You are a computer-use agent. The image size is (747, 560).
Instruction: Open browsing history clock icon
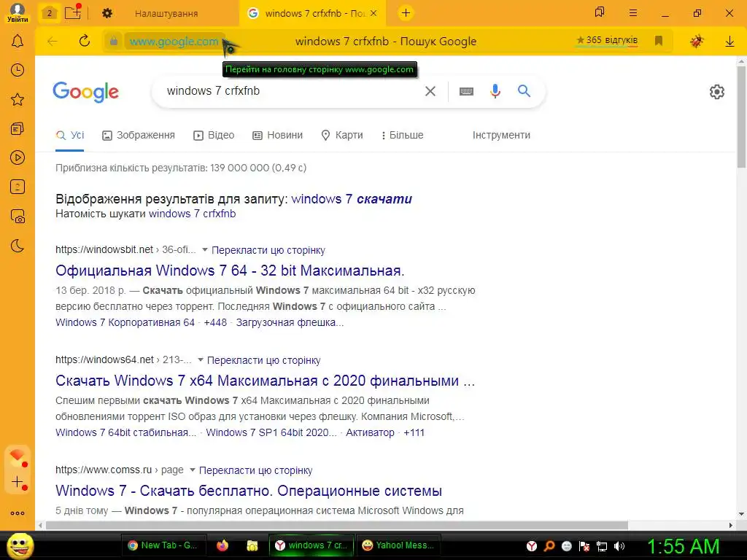18,71
